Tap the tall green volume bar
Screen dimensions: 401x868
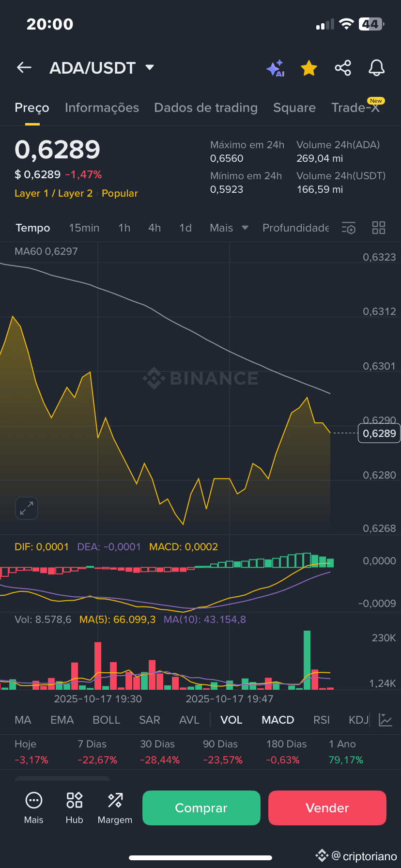[307, 660]
